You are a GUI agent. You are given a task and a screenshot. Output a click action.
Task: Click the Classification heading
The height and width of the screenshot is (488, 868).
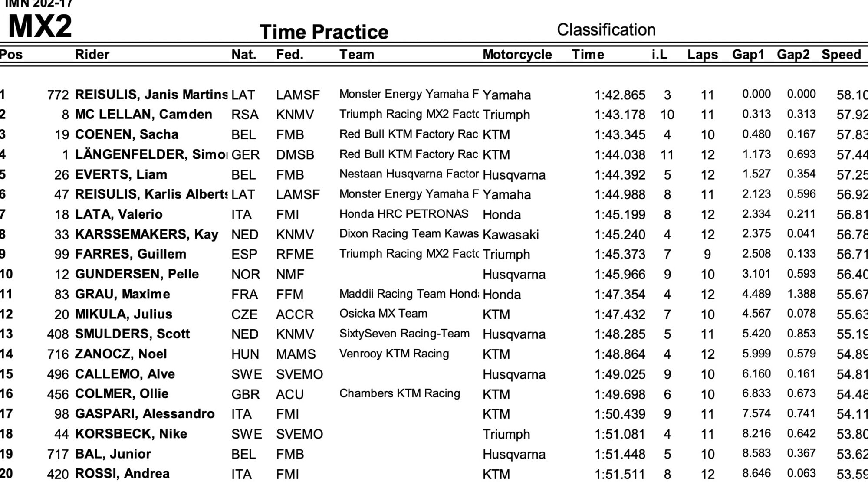(x=606, y=29)
